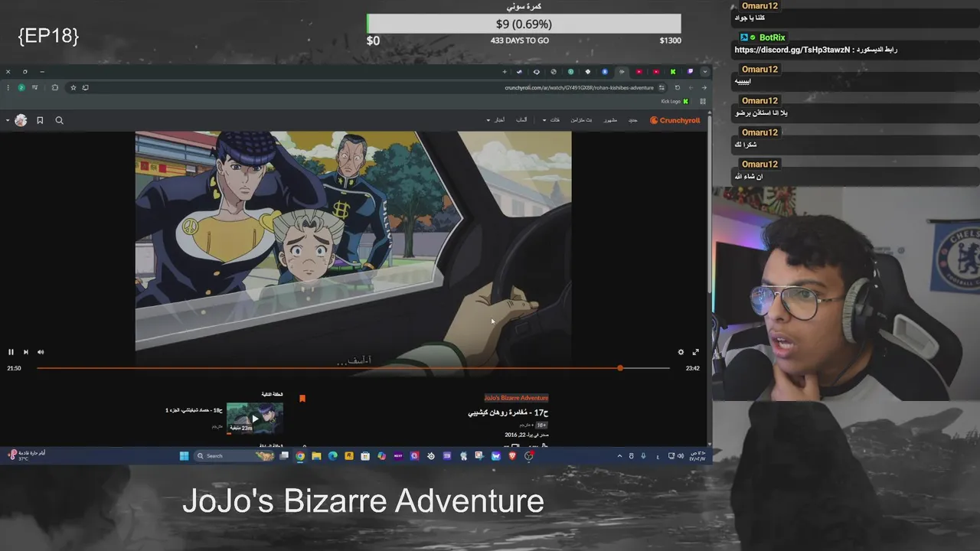Click the 21:50 elapsed time label
This screenshot has height=551, width=980.
(x=14, y=368)
